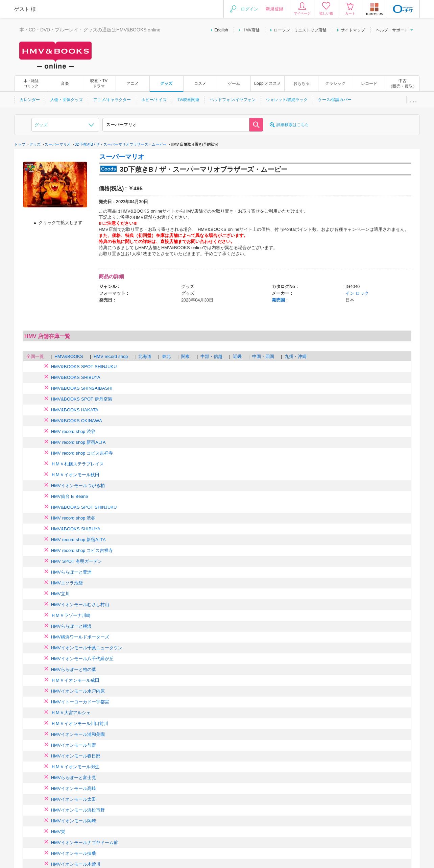Open ウォレット/収納ラック subcategory link

click(287, 100)
